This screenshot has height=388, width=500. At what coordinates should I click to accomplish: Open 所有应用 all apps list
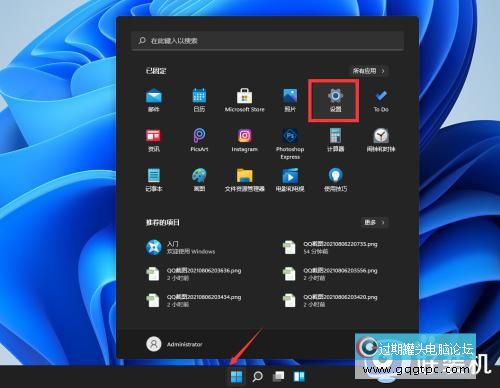pyautogui.click(x=369, y=71)
